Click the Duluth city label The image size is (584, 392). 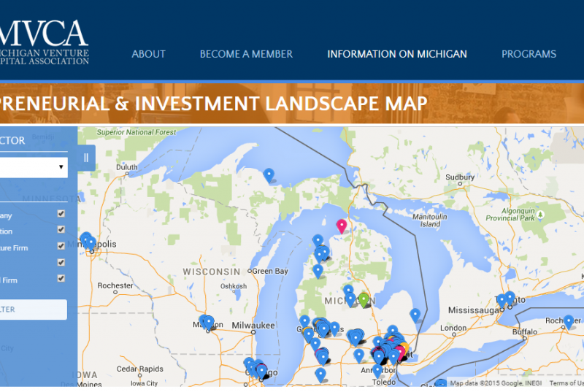[126, 167]
